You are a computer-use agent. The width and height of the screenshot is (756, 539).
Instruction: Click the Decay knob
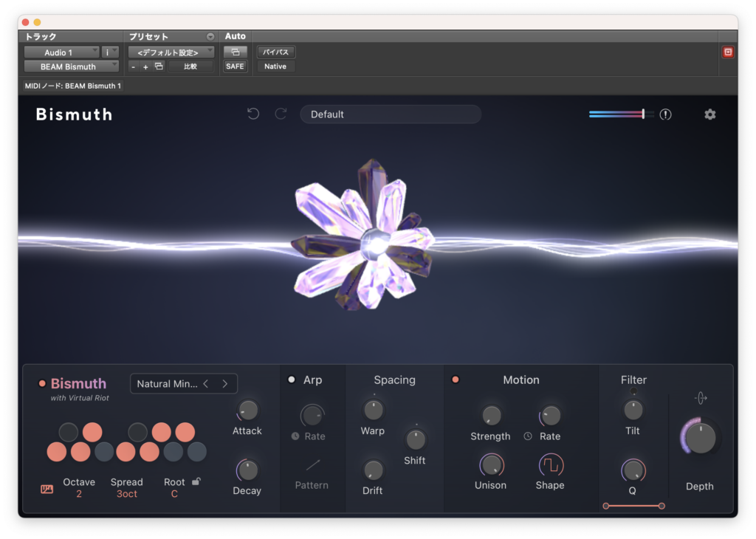[x=247, y=470]
